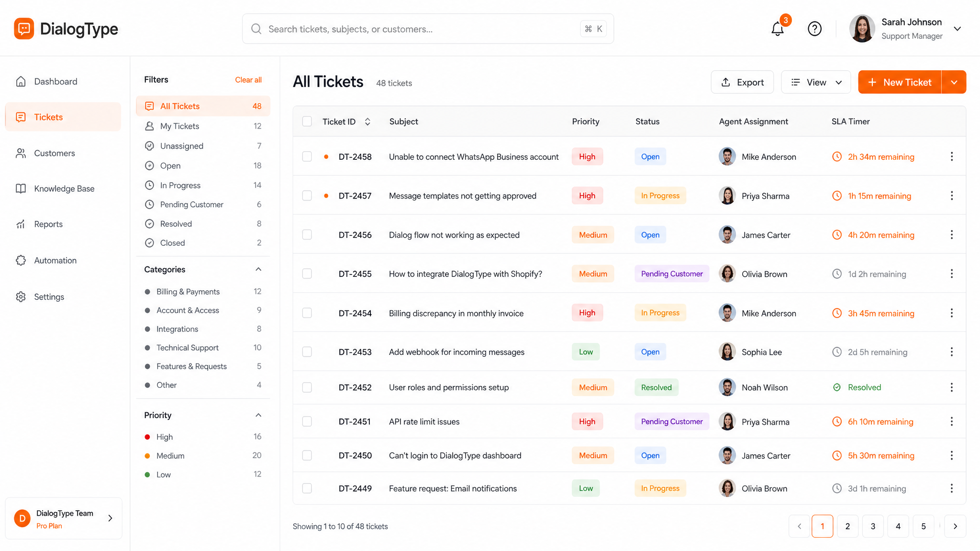This screenshot has width=980, height=551.
Task: Expand the DialogType Team Pro Plan card
Action: click(64, 518)
